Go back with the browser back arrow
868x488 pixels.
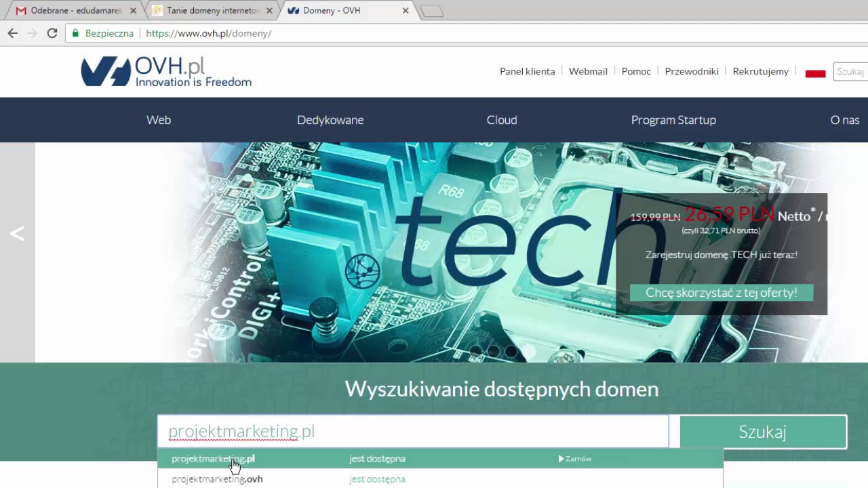coord(12,33)
